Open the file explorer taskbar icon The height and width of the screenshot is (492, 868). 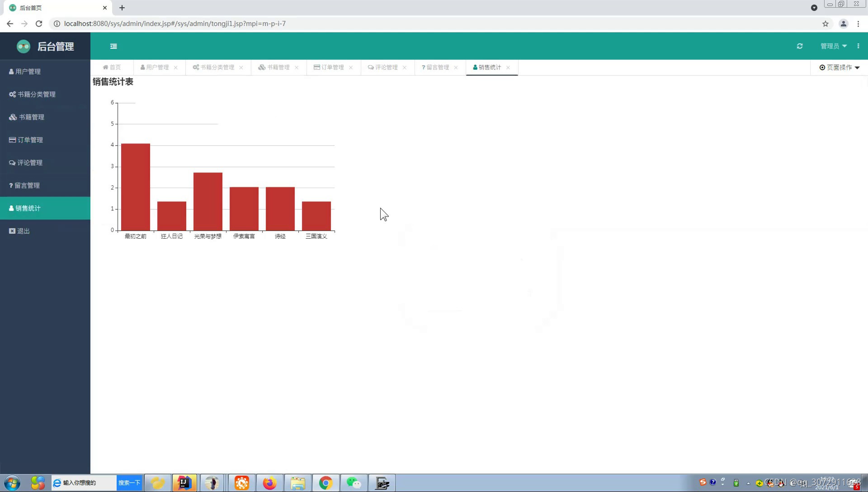pos(298,483)
